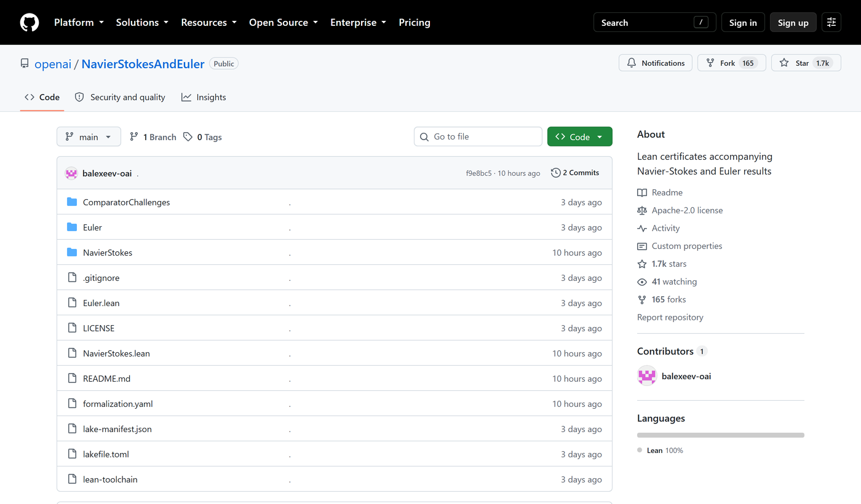Open the green Code dropdown button
Viewport: 861px width, 504px height.
point(579,137)
